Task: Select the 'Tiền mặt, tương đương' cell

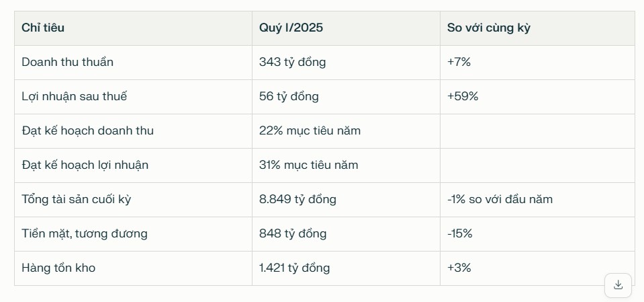Action: click(x=84, y=233)
